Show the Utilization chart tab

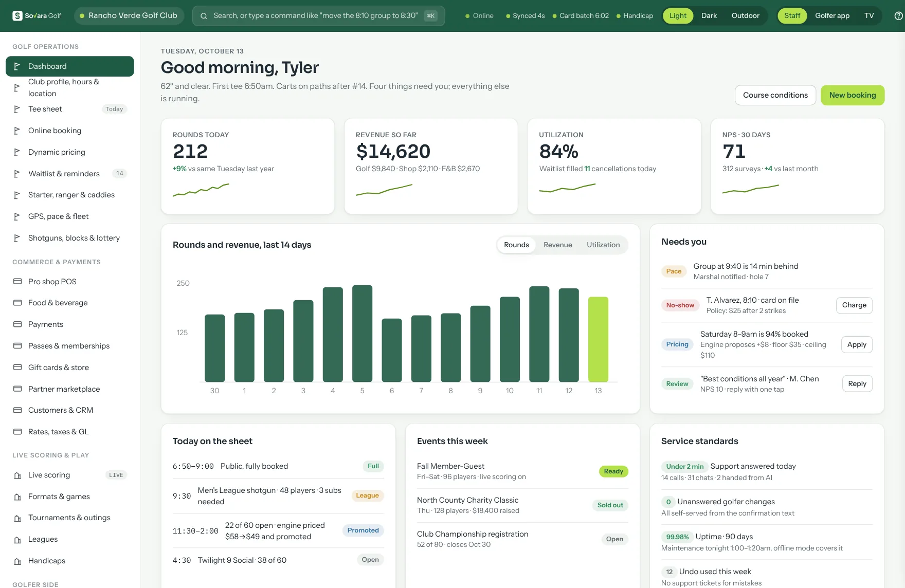603,245
